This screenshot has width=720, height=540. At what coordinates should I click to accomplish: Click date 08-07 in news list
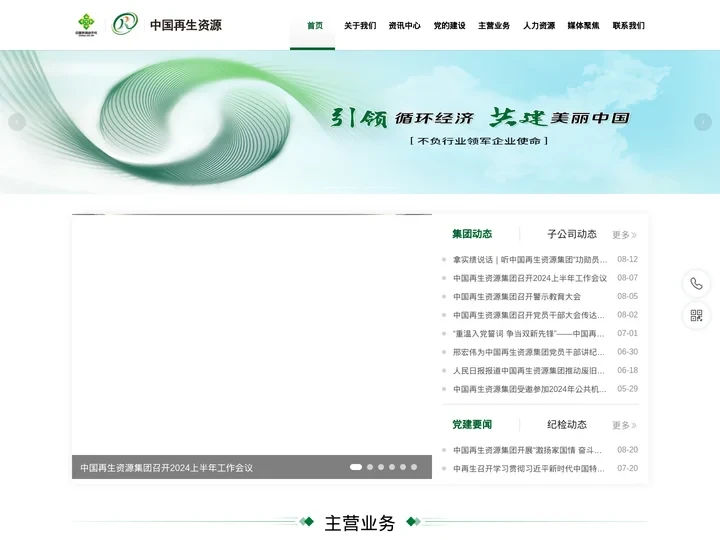(627, 278)
